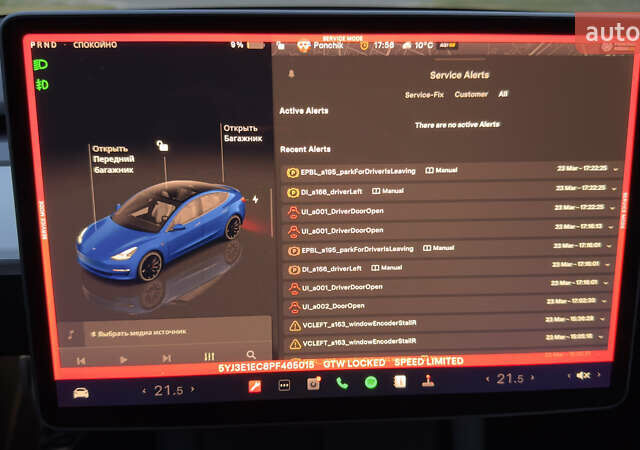
Task: Decrease passenger temperature from 21.5
Action: 488,380
